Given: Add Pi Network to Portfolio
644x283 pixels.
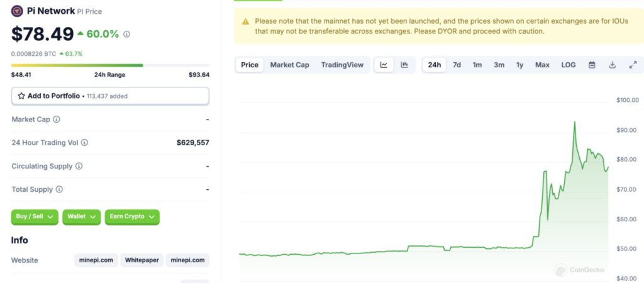Looking at the screenshot, I should pyautogui.click(x=110, y=96).
